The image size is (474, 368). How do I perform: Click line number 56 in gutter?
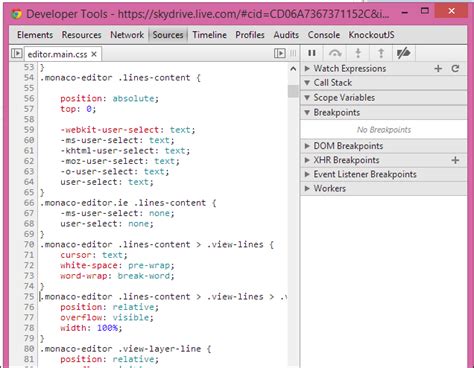point(29,99)
